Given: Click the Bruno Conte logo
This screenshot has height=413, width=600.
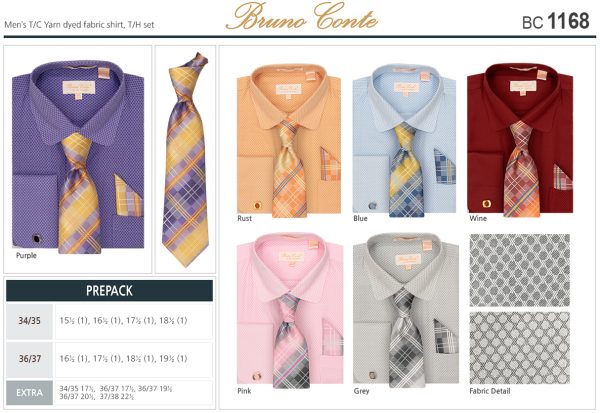Looking at the screenshot, I should pyautogui.click(x=302, y=16).
